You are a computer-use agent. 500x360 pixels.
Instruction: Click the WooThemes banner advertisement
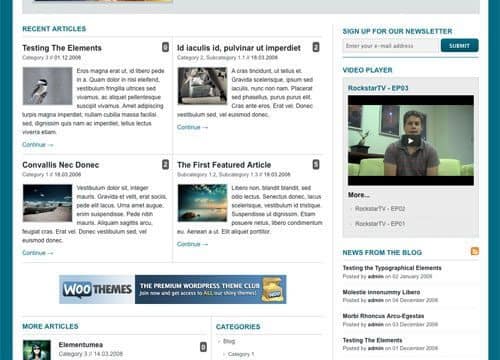tap(173, 289)
